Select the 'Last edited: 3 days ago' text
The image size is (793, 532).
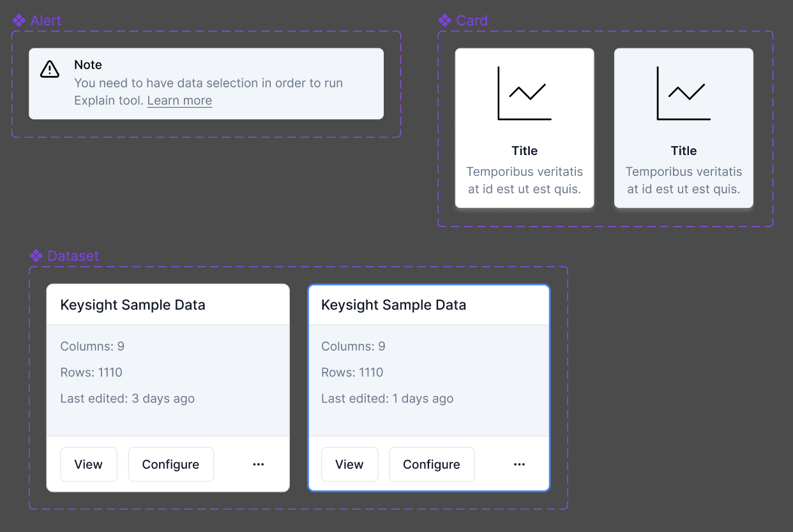click(128, 399)
